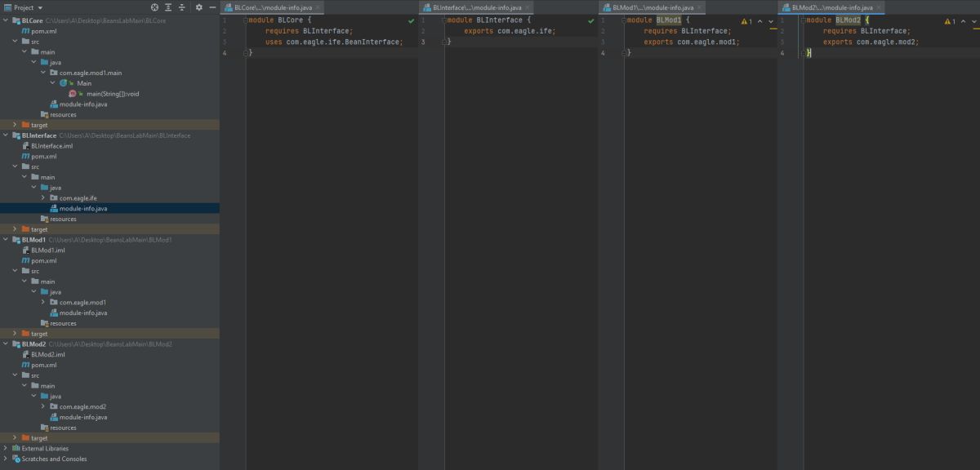Image resolution: width=980 pixels, height=470 pixels.
Task: Click green checkmark in BLCore editor
Action: coord(411,20)
